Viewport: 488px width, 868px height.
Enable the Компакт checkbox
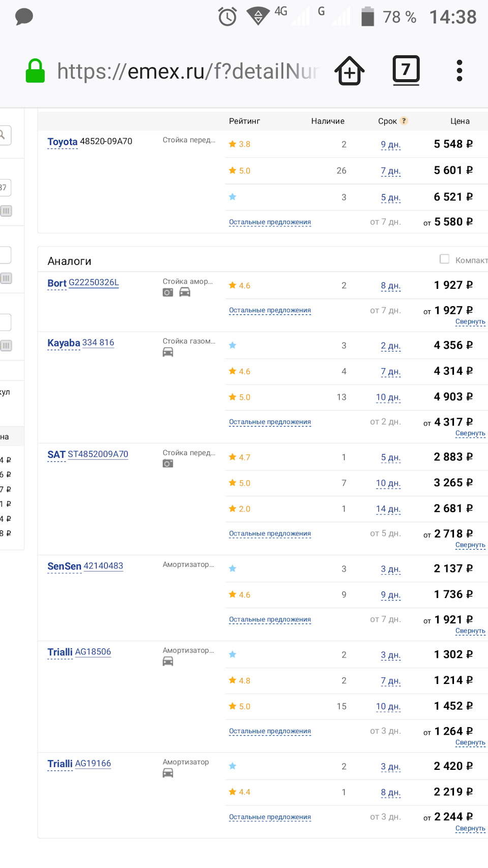click(x=444, y=259)
